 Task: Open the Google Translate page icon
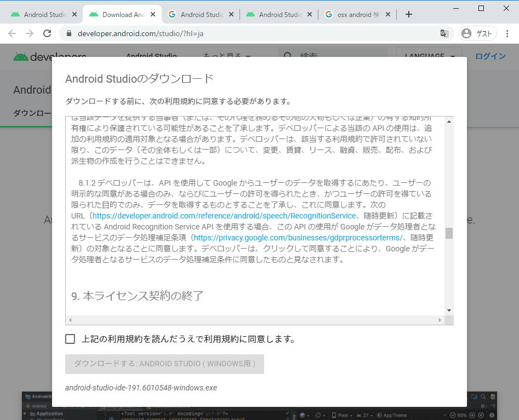point(444,33)
